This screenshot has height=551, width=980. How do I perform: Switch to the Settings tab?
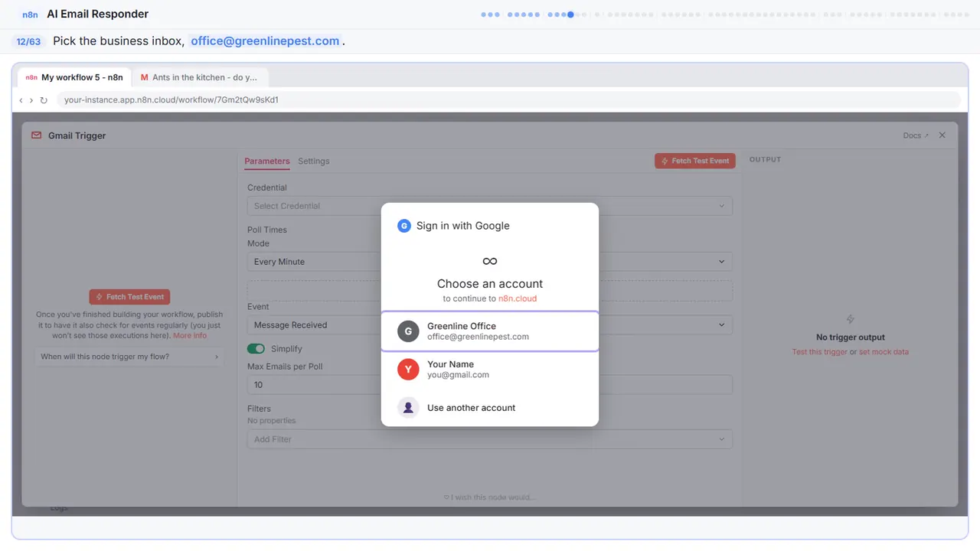(314, 161)
